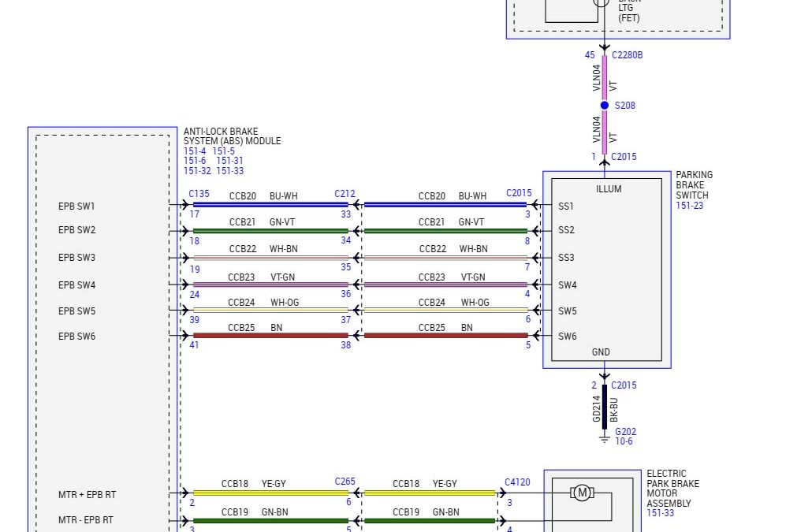Screen dimensions: 812x532
Task: Open the 10-6 ground reference link
Action: coord(625,442)
